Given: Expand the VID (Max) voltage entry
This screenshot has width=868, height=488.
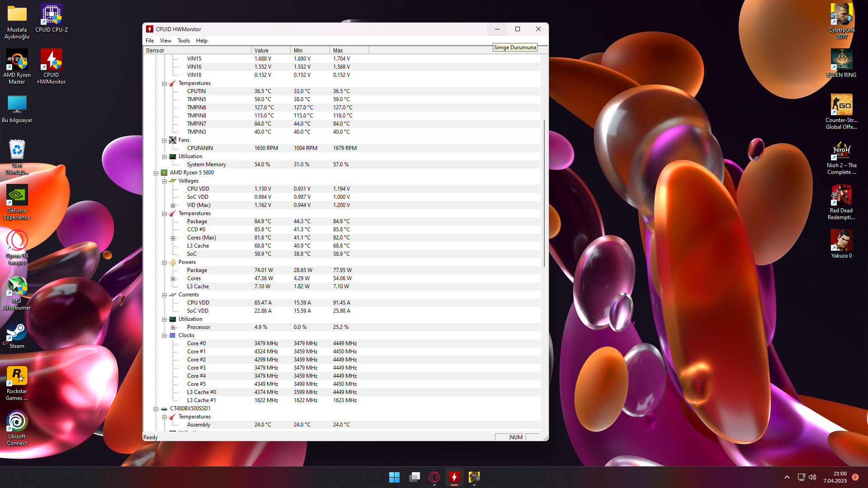Looking at the screenshot, I should click(x=173, y=206).
